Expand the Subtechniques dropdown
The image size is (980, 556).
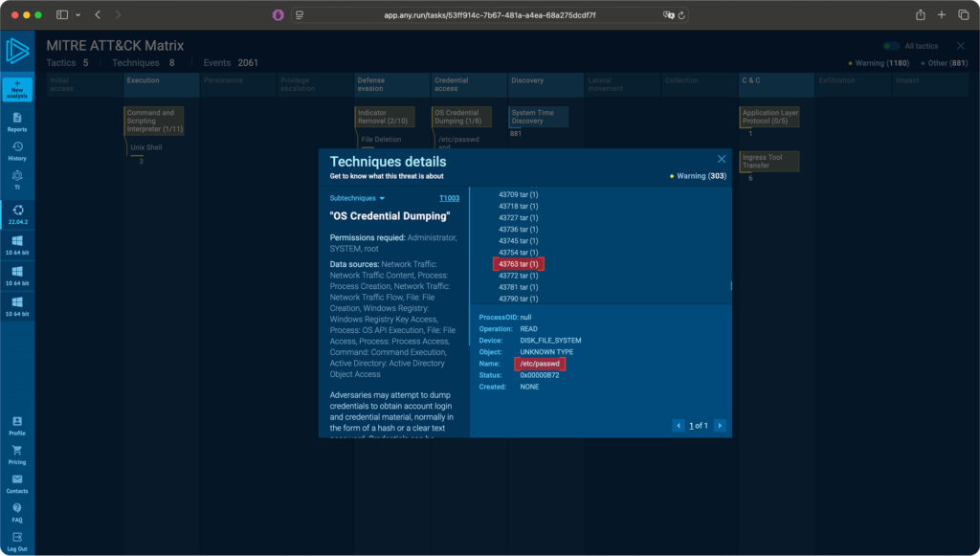pyautogui.click(x=358, y=198)
